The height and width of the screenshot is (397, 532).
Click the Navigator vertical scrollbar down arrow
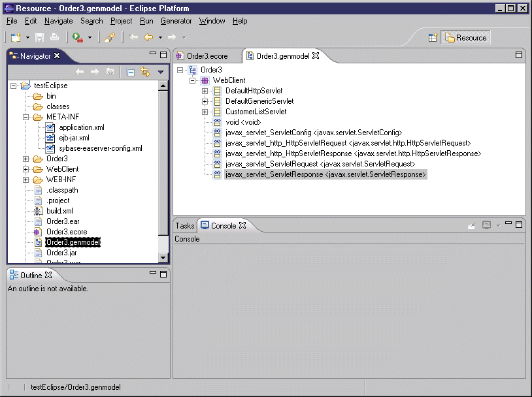coord(163,258)
